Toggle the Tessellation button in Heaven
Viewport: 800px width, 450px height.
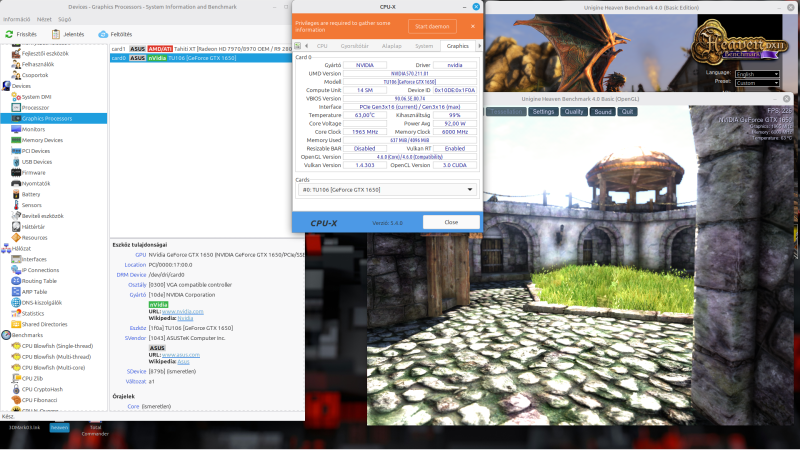(506, 112)
